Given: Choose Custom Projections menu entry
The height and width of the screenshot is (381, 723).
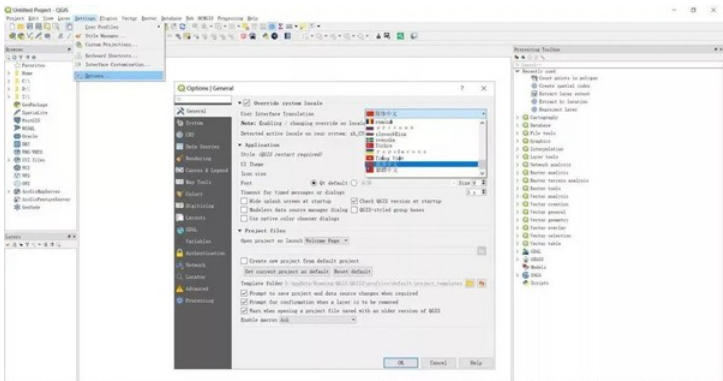Looking at the screenshot, I should point(119,45).
